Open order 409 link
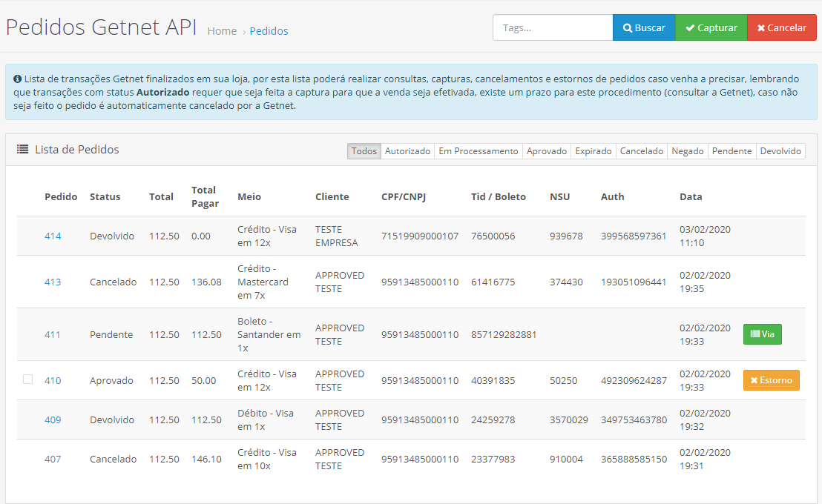Screen dimensions: 822x504 (x=53, y=420)
